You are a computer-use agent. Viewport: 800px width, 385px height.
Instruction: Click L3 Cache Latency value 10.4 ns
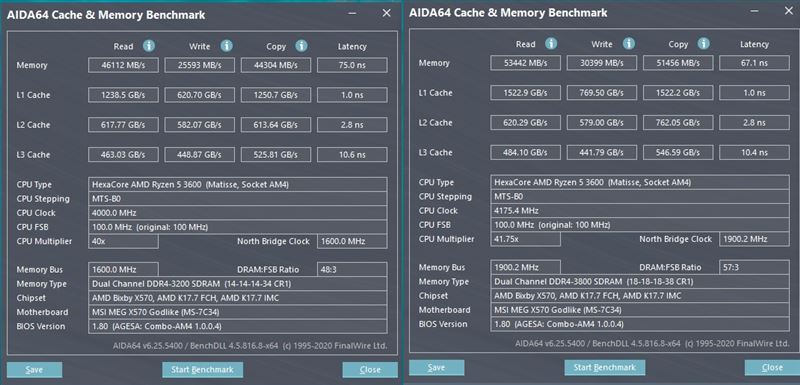(754, 152)
